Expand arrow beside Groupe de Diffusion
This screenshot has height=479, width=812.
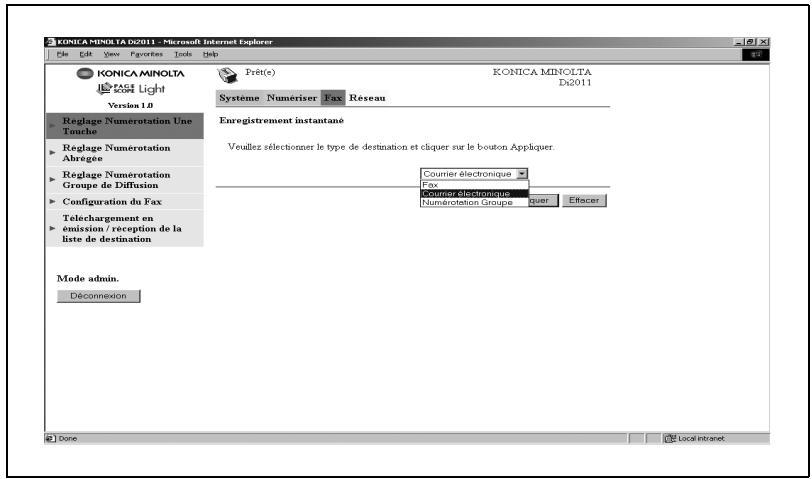[52, 180]
